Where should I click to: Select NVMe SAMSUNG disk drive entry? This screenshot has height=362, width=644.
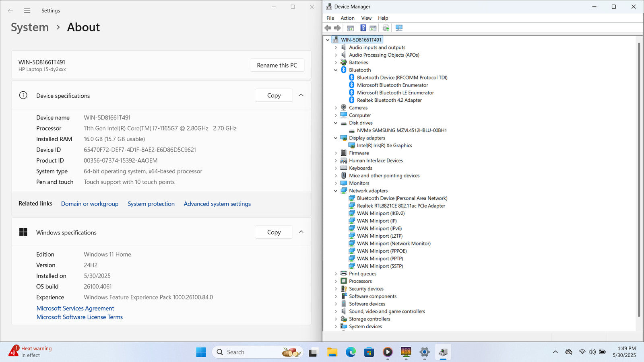(x=402, y=130)
